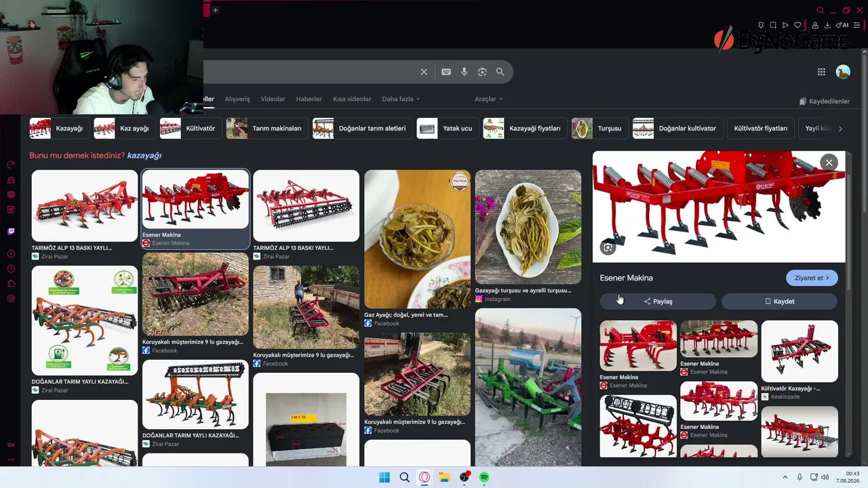Viewport: 868px width, 488px height.
Task: Open OBS Studio from the taskbar
Action: coord(465,477)
